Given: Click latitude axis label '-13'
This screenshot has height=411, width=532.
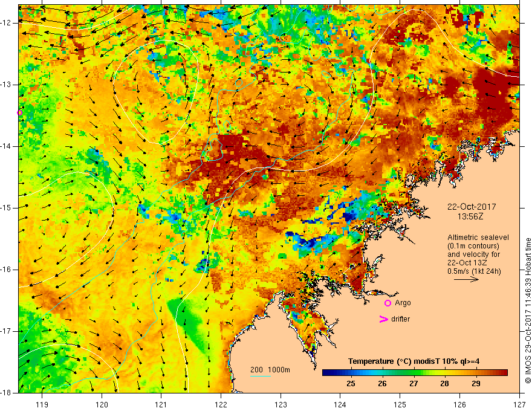Looking at the screenshot, I should 6,85.
